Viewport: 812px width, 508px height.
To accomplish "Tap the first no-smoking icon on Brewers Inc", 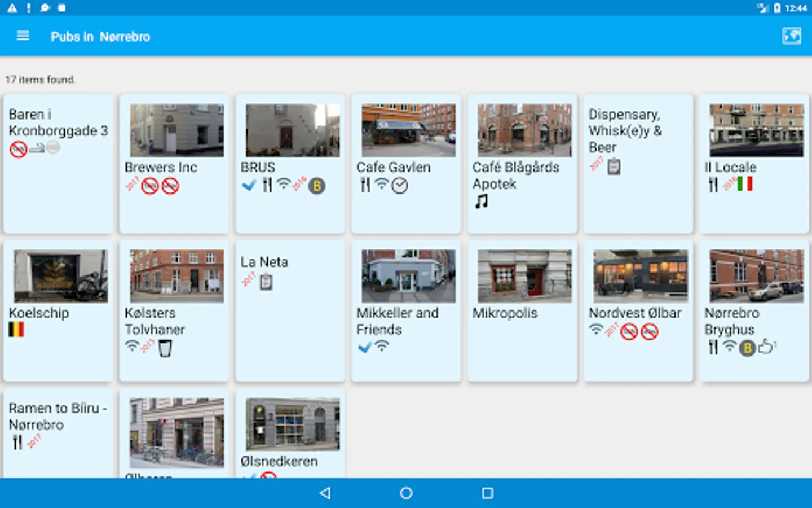I will (x=150, y=186).
